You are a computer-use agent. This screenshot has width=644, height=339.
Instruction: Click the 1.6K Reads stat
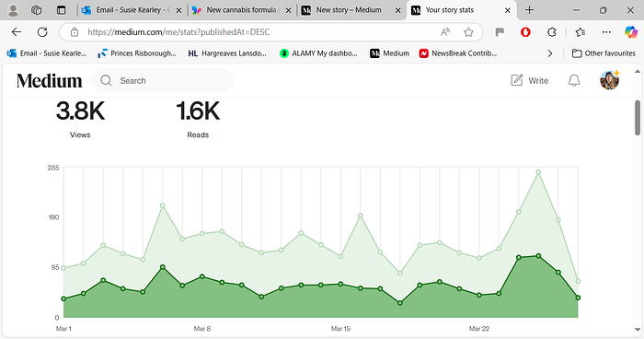(x=198, y=120)
